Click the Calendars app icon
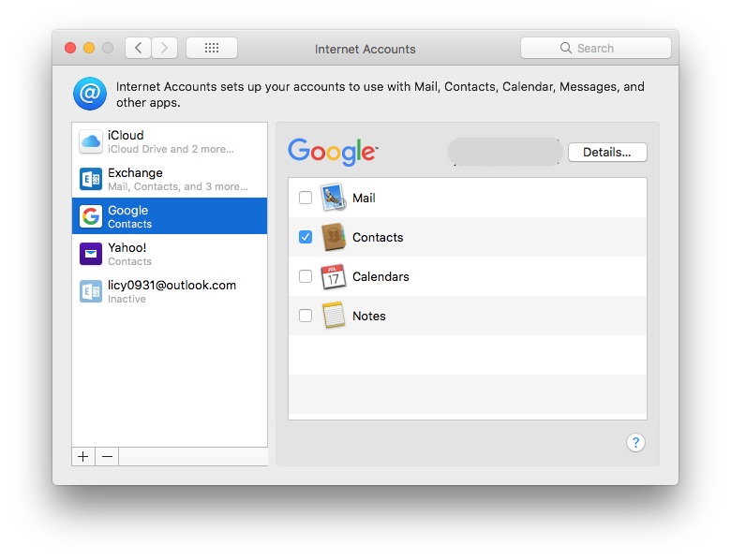The height and width of the screenshot is (560, 731). [x=334, y=276]
